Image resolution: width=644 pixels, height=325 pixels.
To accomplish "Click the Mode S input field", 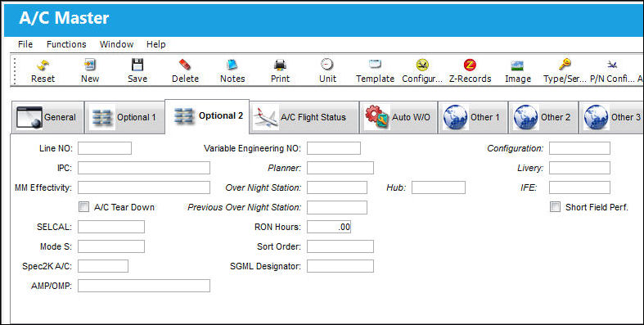I will 111,246.
